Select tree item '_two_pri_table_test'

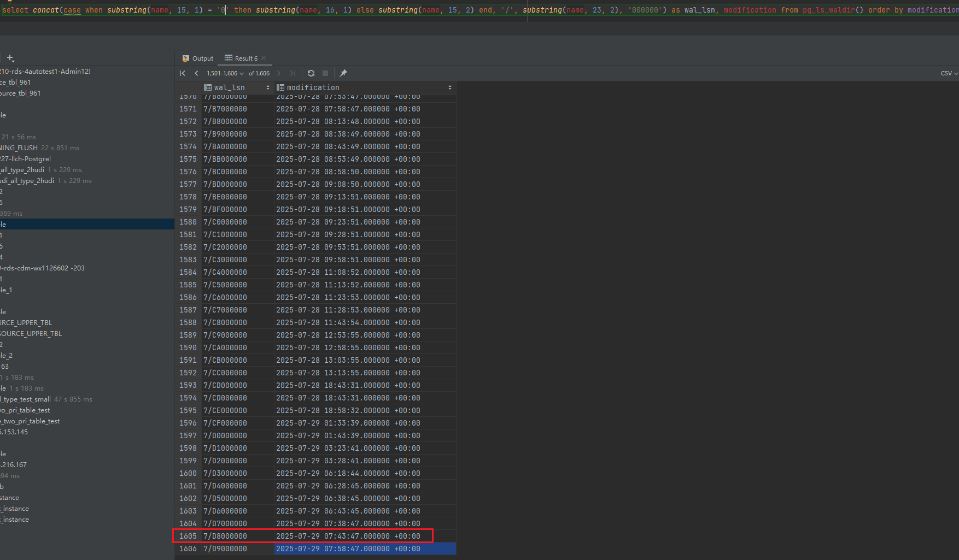coord(30,421)
